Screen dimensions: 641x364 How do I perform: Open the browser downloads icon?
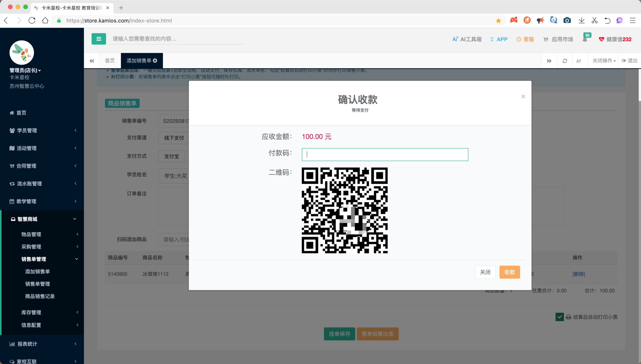pyautogui.click(x=581, y=21)
